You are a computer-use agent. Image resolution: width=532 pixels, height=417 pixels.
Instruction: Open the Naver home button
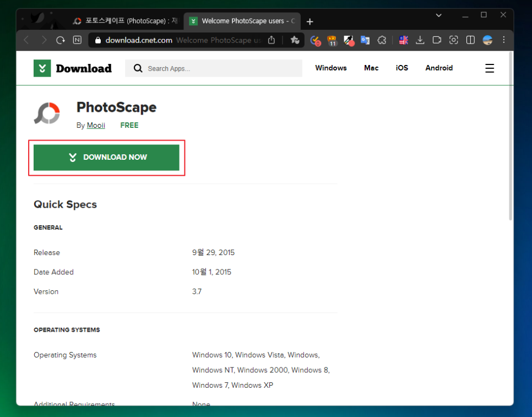[x=77, y=40]
